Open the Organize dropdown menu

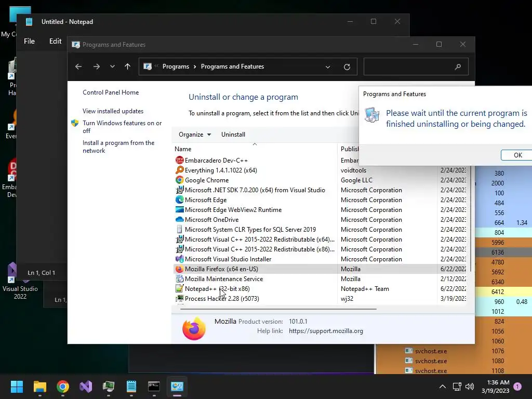coord(195,135)
